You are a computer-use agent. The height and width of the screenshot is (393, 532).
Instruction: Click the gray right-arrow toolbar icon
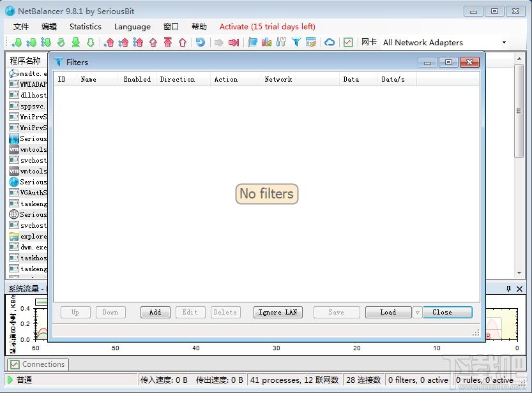(x=219, y=42)
